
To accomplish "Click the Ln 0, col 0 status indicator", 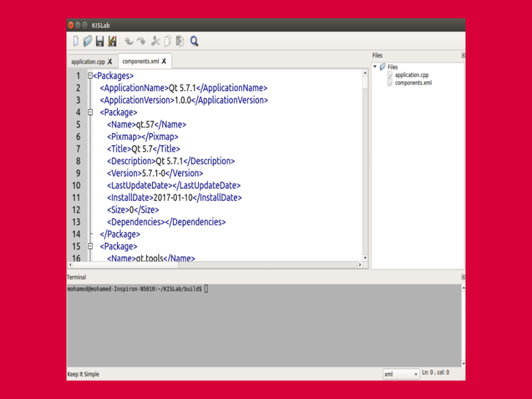I will [436, 372].
